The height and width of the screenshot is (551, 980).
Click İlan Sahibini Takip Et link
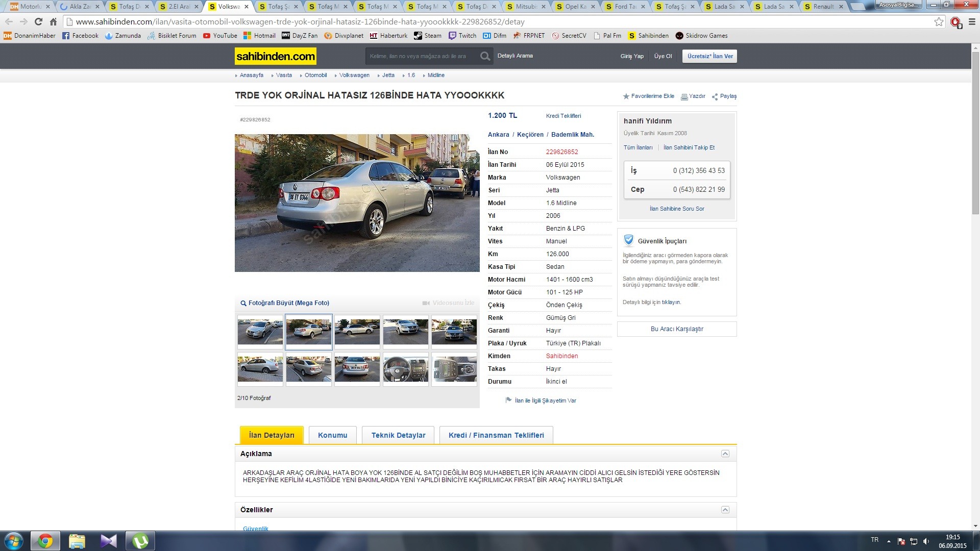(x=689, y=147)
